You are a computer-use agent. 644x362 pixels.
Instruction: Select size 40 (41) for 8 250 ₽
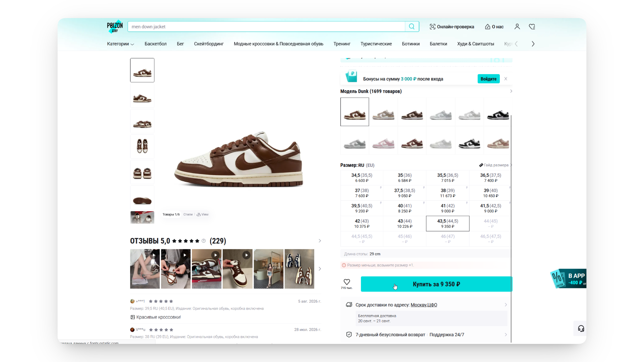point(405,208)
